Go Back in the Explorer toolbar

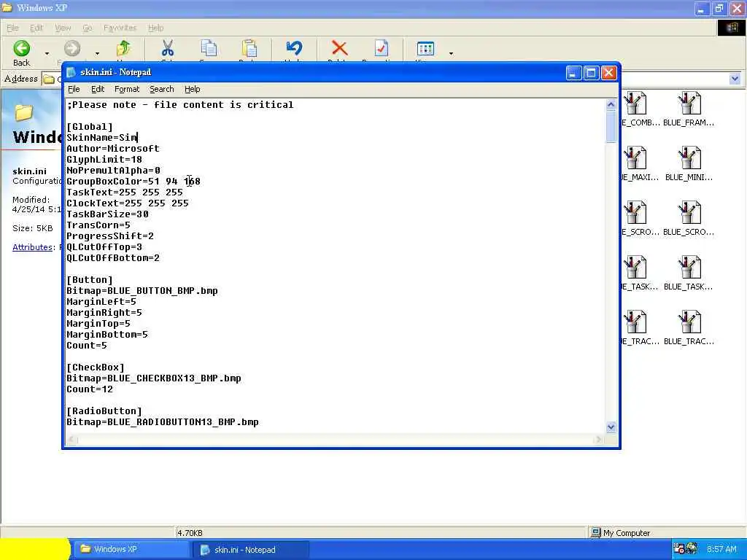point(21,52)
